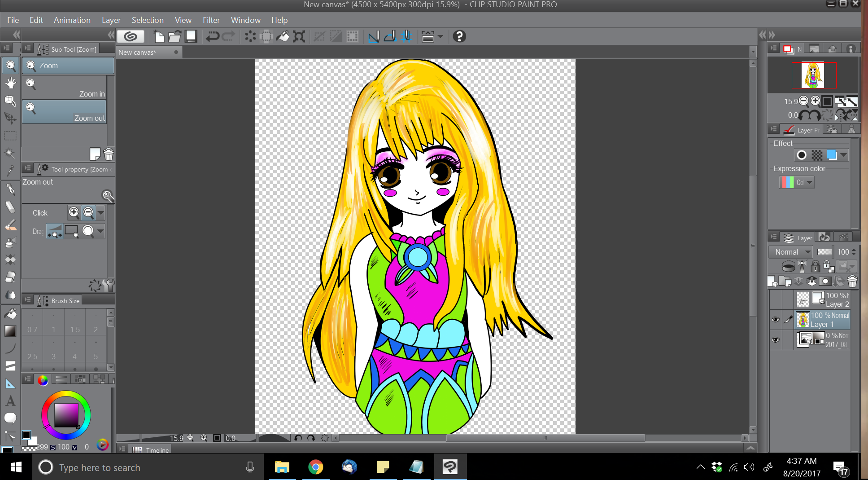Open the Layer menu
Image resolution: width=868 pixels, height=480 pixels.
[111, 20]
